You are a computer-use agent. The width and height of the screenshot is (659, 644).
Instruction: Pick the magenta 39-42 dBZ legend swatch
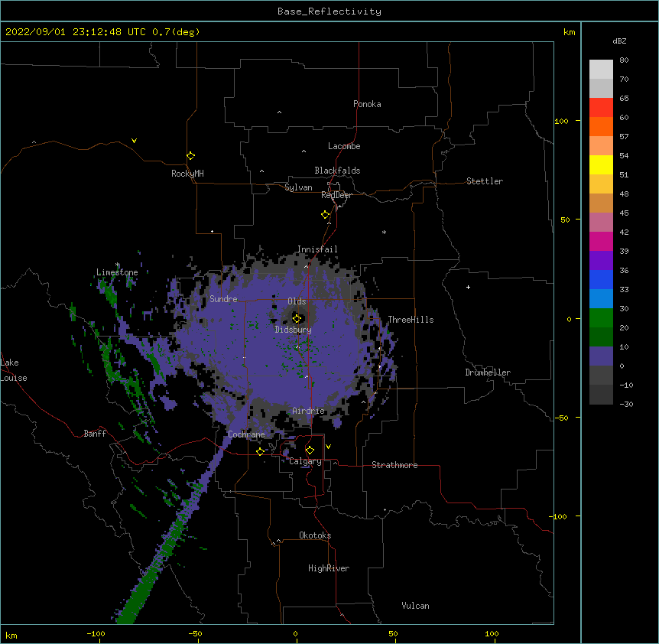point(601,241)
